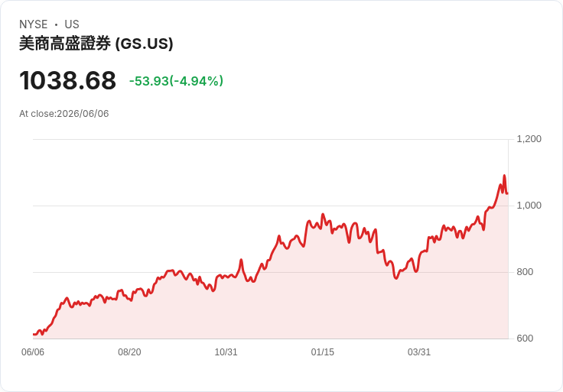Click the chart trough after 01/15 before 03/31
The image size is (563, 392).
(x=396, y=278)
